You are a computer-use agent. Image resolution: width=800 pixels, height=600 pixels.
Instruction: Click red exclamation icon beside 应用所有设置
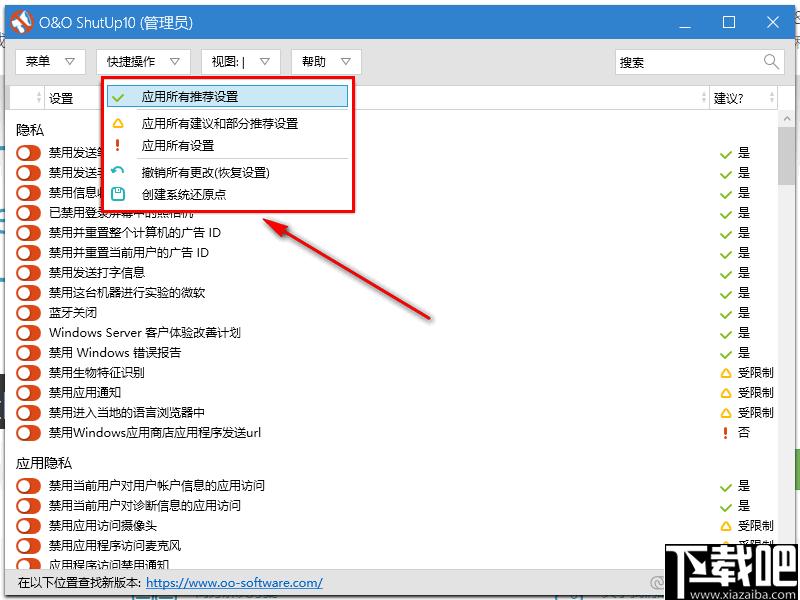tap(118, 145)
